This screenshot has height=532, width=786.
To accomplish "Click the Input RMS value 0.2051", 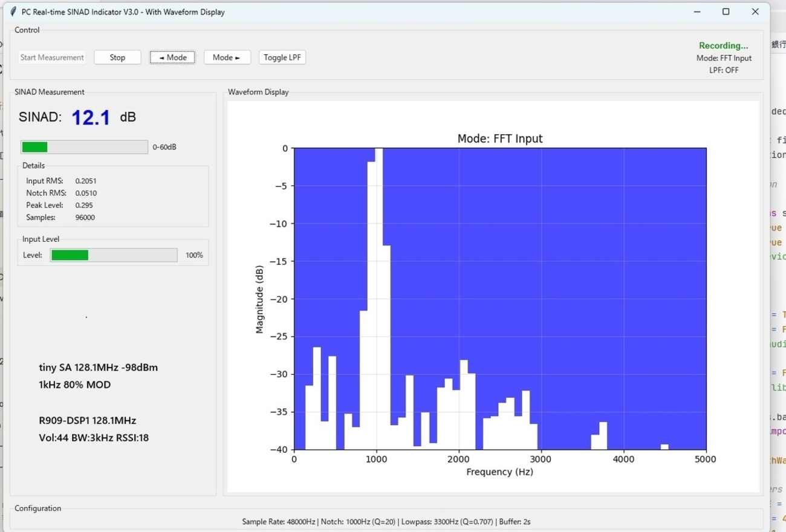I will pyautogui.click(x=86, y=181).
